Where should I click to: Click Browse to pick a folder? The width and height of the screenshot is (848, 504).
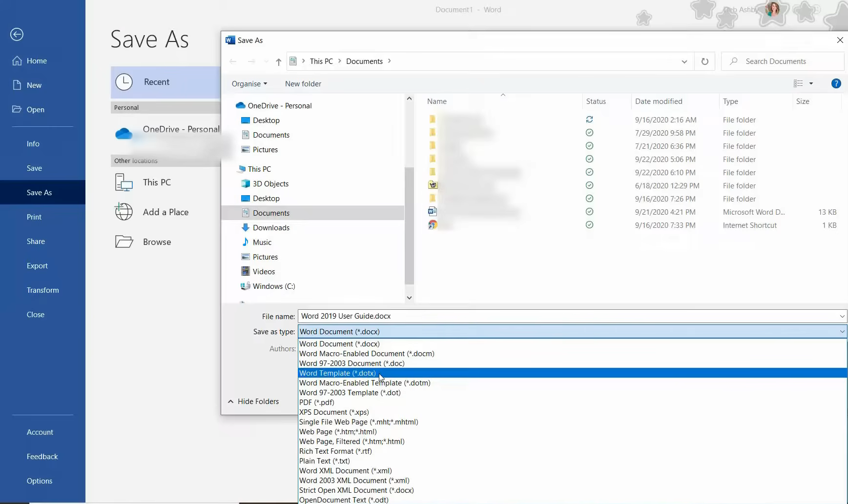click(x=165, y=242)
